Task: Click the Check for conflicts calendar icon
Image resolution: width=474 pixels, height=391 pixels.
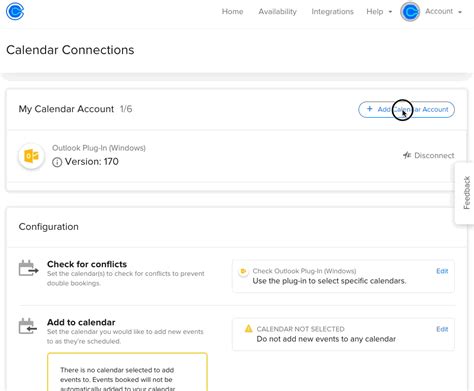Action: pos(28,268)
